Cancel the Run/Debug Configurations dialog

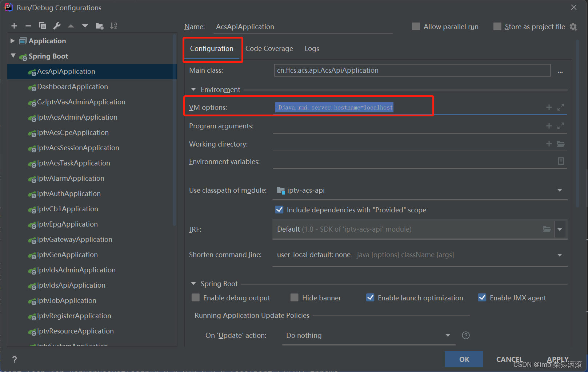click(509, 359)
